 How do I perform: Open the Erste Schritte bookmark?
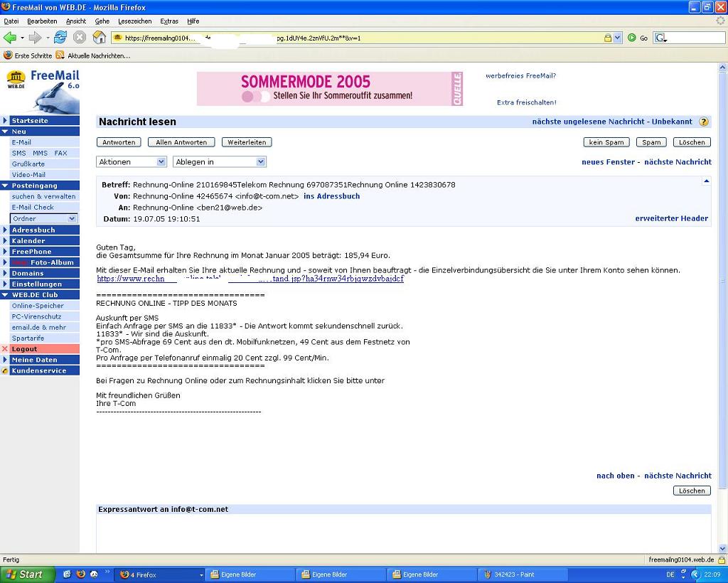pos(28,55)
